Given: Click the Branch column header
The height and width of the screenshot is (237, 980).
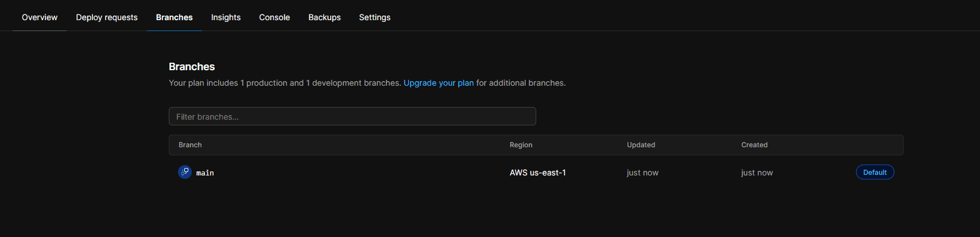Looking at the screenshot, I should [x=190, y=145].
